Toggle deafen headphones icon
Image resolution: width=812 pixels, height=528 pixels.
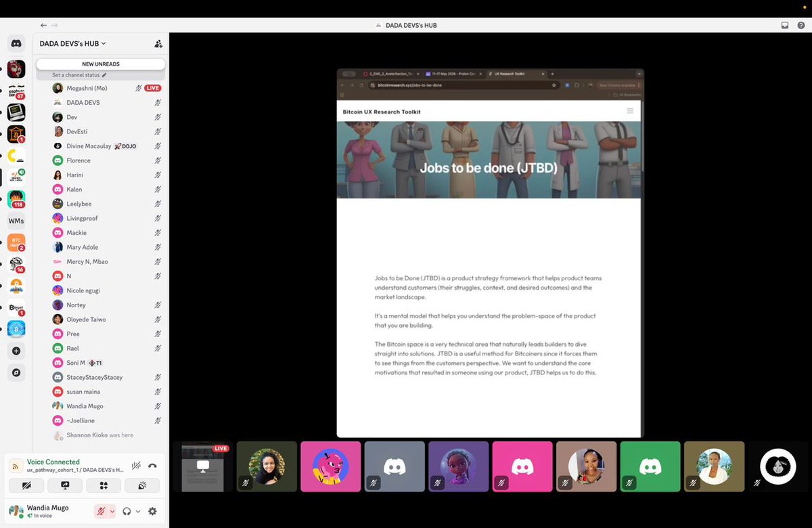pos(127,511)
